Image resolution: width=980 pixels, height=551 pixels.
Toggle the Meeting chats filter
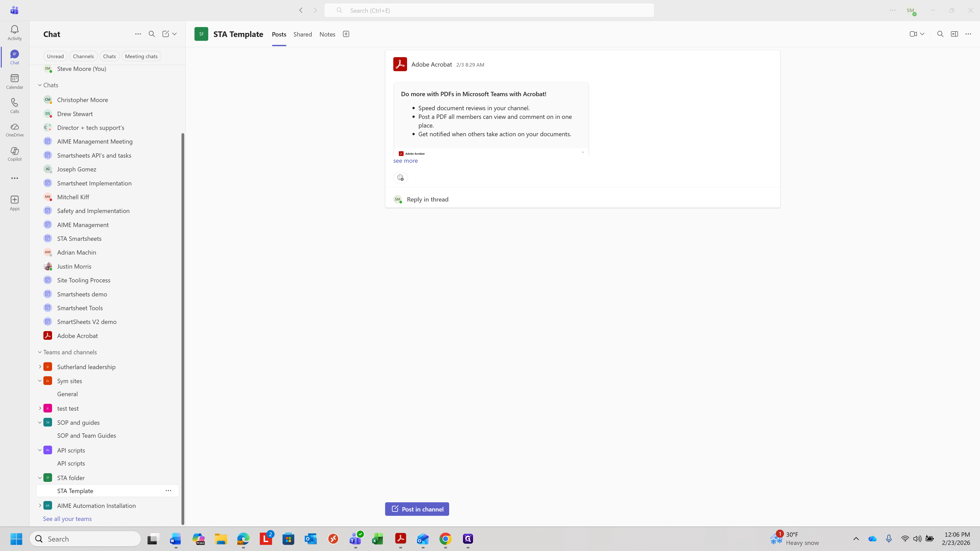(141, 56)
